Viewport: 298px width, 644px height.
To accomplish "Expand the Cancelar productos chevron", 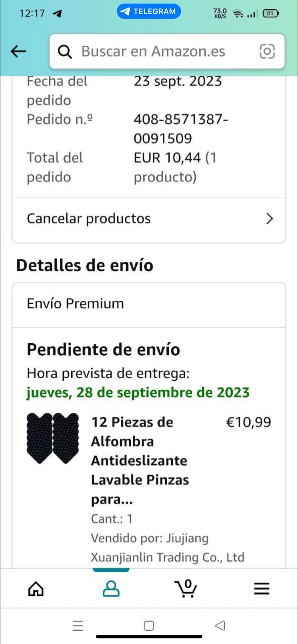I will click(x=269, y=219).
